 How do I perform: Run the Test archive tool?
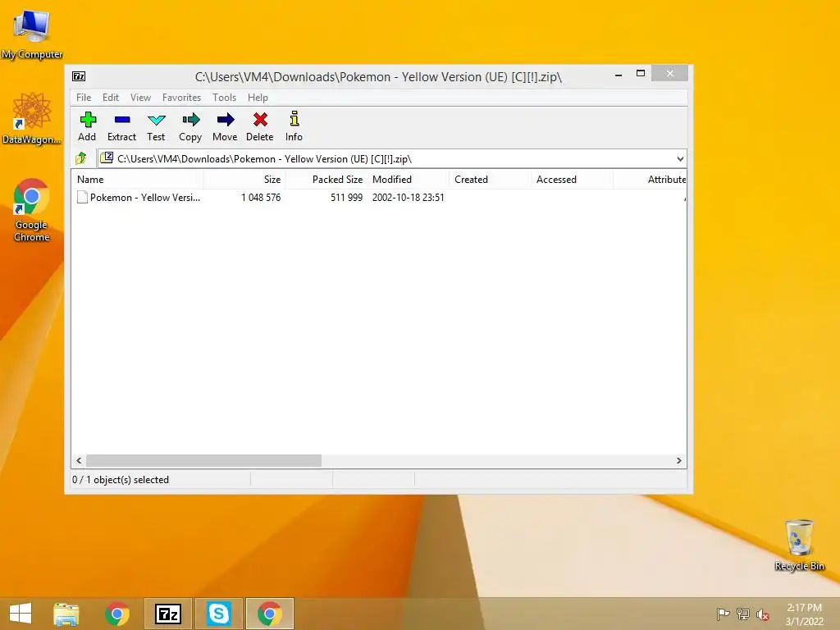156,120
